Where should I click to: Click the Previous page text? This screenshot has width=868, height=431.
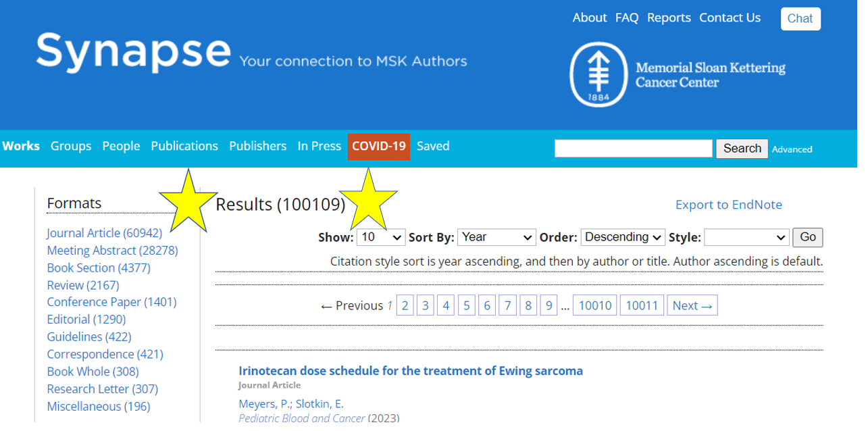coord(352,306)
